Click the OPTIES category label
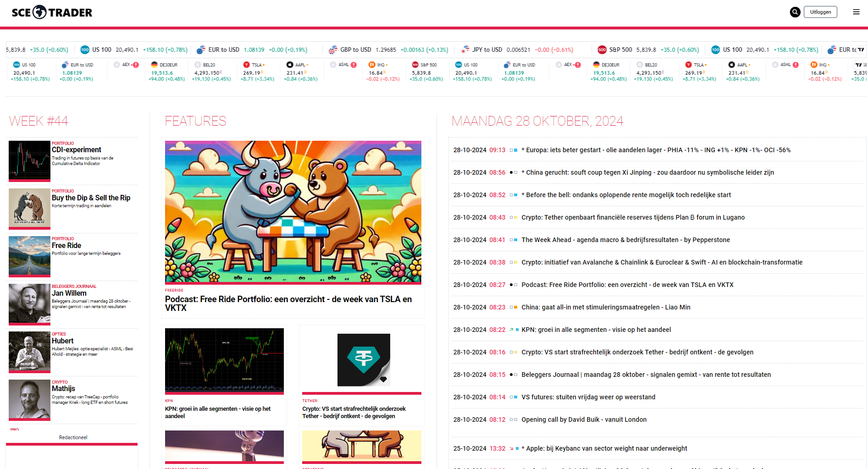Screen dimensions: 868x469 (x=59, y=334)
